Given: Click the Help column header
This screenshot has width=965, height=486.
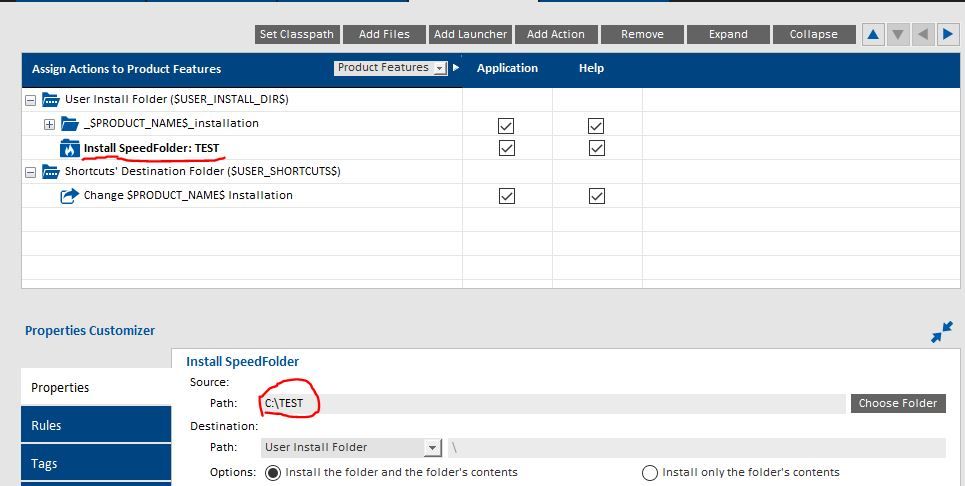Looking at the screenshot, I should pos(591,68).
